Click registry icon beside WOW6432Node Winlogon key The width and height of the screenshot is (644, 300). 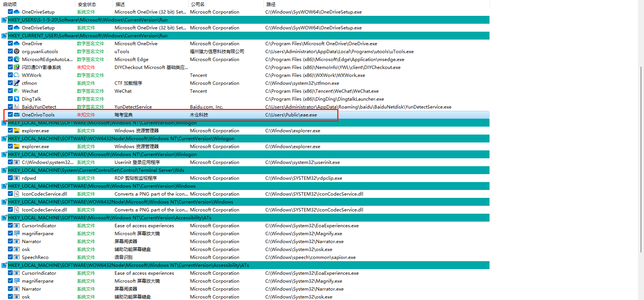4,139
